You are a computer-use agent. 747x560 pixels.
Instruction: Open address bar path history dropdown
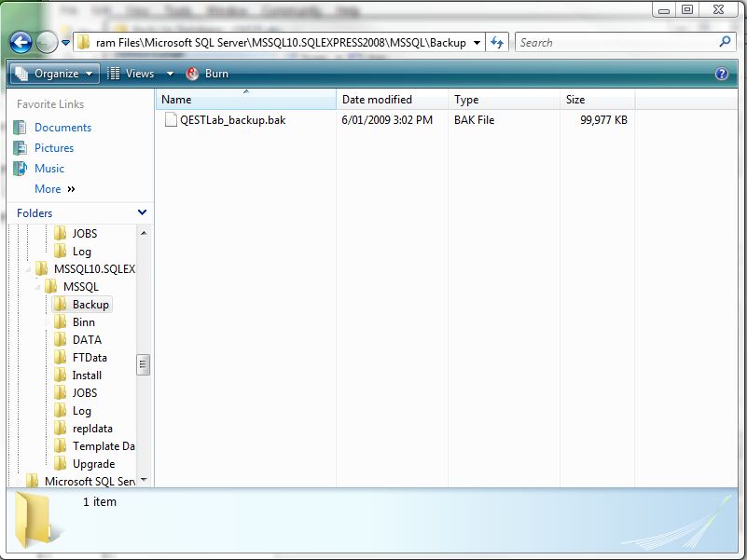[477, 43]
